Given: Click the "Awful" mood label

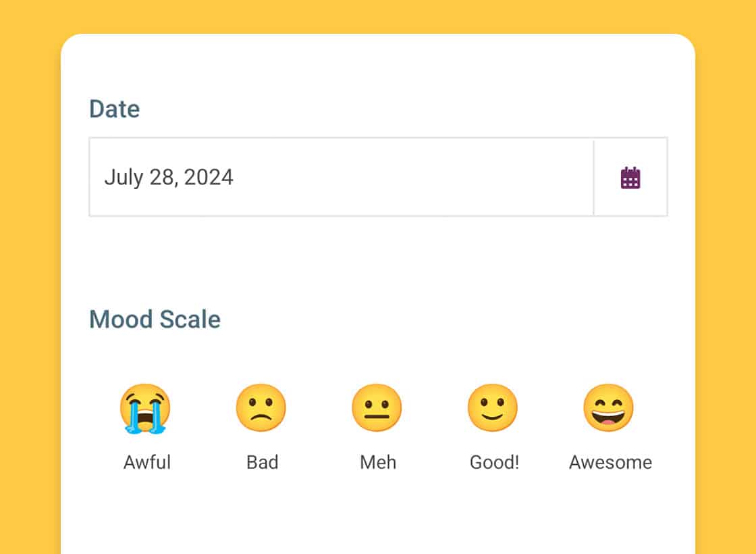Looking at the screenshot, I should [147, 463].
